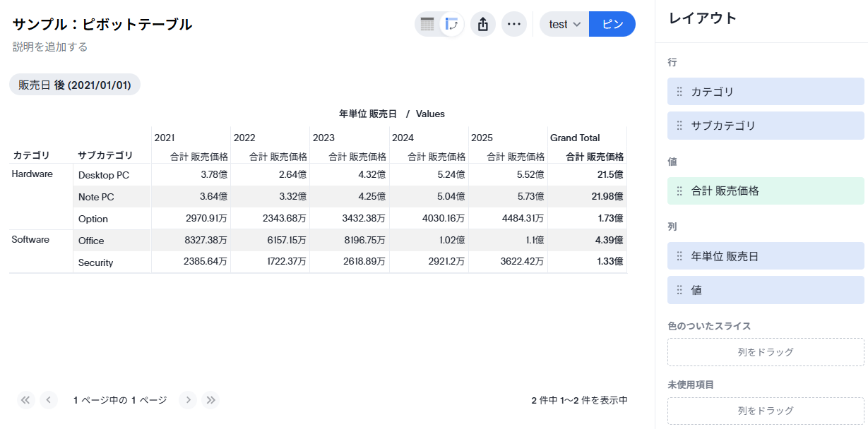The height and width of the screenshot is (429, 868).
Task: Switch to the table view icon
Action: [427, 24]
